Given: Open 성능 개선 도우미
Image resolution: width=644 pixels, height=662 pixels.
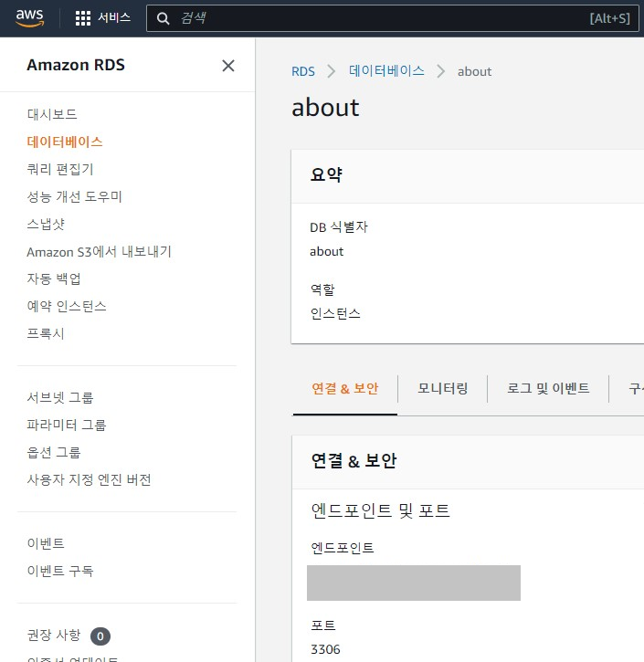Looking at the screenshot, I should 74,196.
